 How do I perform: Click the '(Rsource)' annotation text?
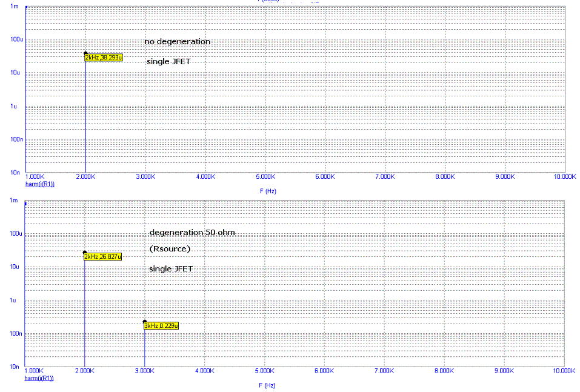click(170, 249)
